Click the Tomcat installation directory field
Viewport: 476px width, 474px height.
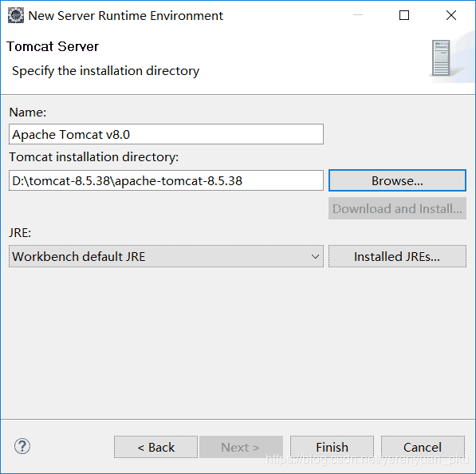[166, 180]
